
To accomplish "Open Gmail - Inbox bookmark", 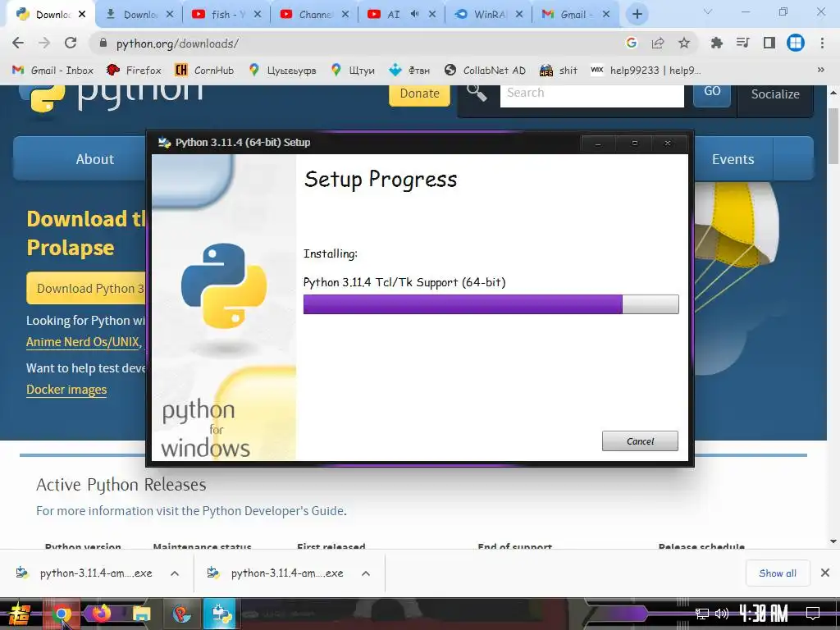I will pos(52,71).
